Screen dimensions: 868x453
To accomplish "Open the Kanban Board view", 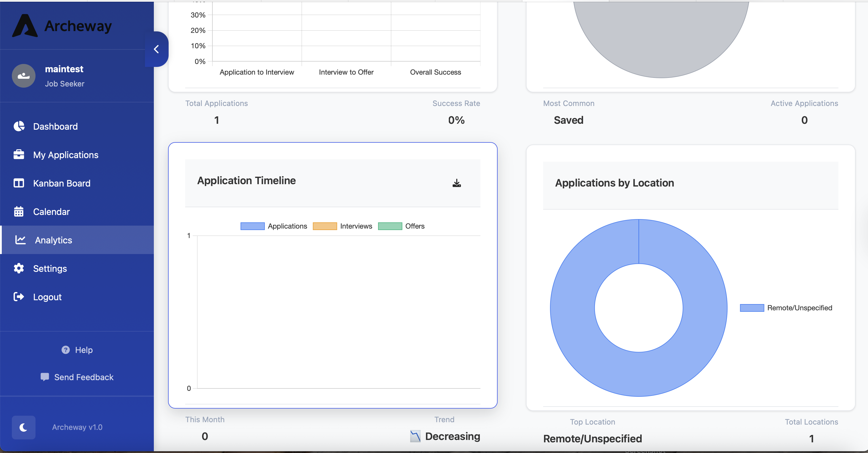I will 62,183.
